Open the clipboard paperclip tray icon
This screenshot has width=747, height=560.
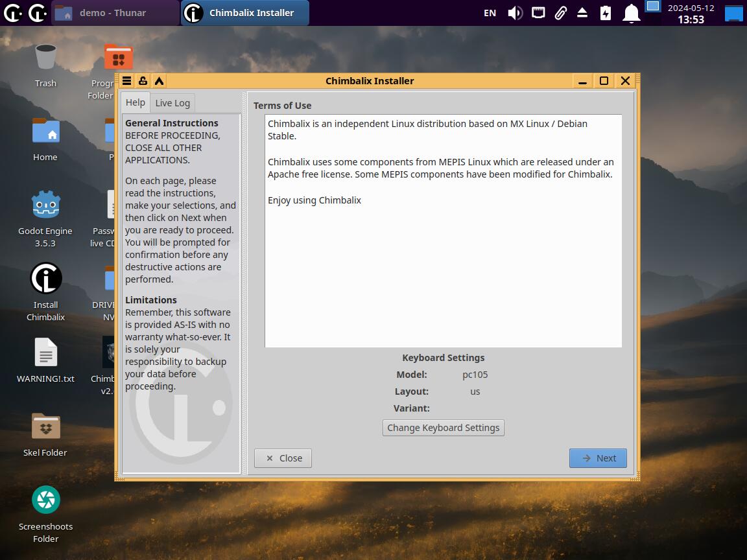point(561,13)
